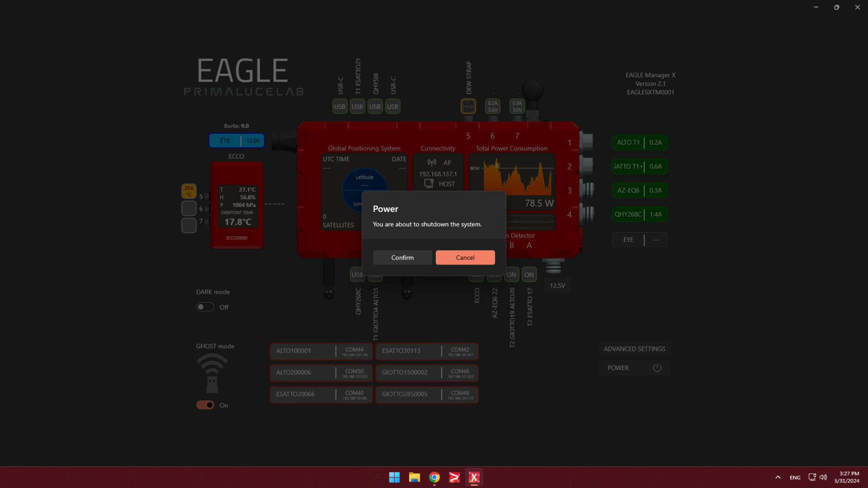Image resolution: width=868 pixels, height=488 pixels.
Task: Toggle the fourth top USB port
Action: tap(392, 106)
